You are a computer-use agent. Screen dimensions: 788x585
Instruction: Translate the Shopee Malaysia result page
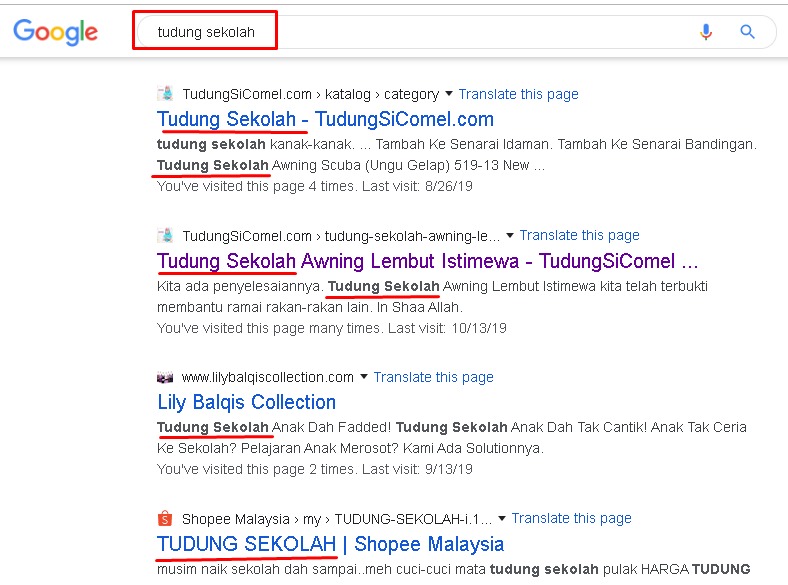click(571, 518)
